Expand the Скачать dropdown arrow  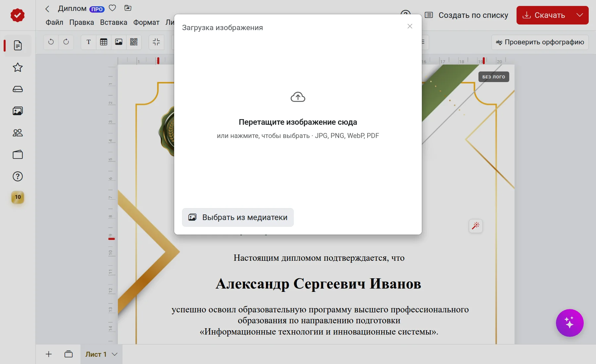click(x=580, y=15)
